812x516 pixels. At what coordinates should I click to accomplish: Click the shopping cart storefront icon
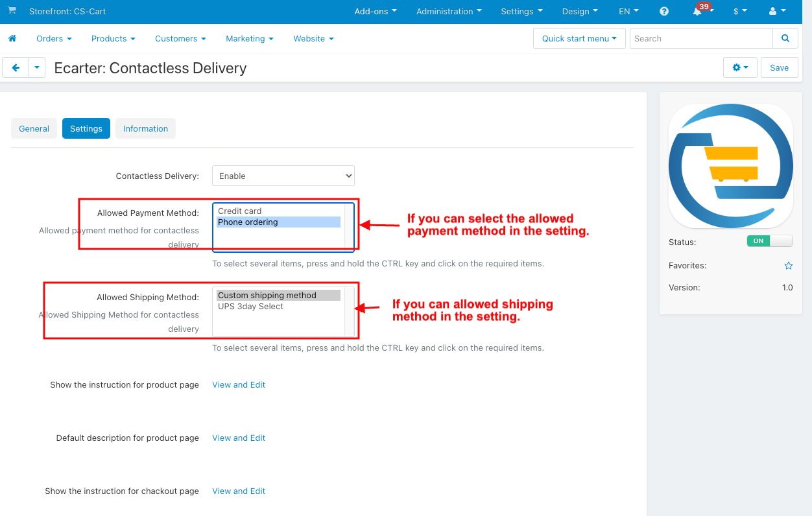(x=12, y=11)
